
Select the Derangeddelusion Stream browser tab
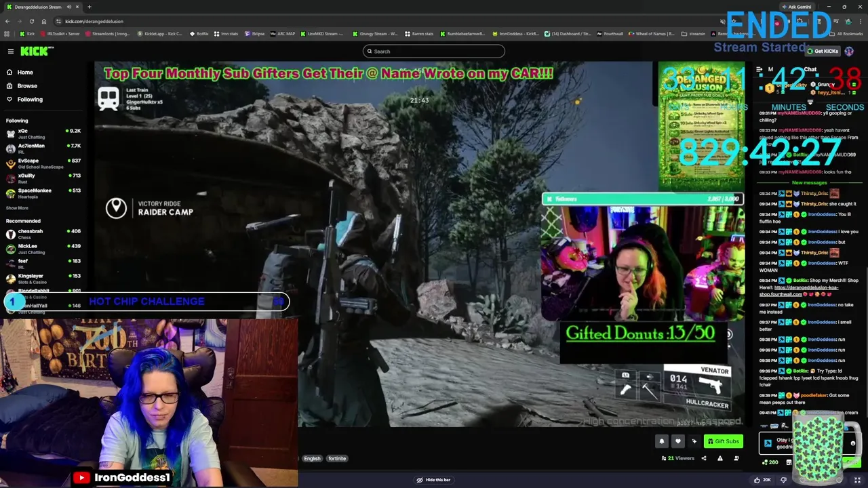pos(42,7)
